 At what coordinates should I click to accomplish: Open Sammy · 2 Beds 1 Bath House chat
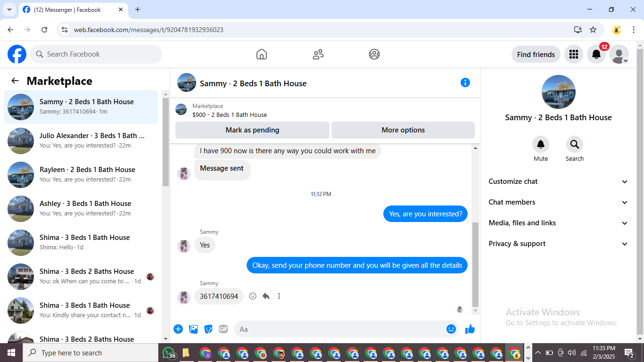point(81,107)
